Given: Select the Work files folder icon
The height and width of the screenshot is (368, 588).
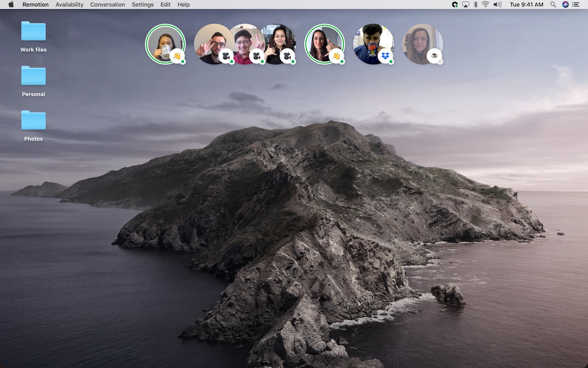Looking at the screenshot, I should click(33, 31).
